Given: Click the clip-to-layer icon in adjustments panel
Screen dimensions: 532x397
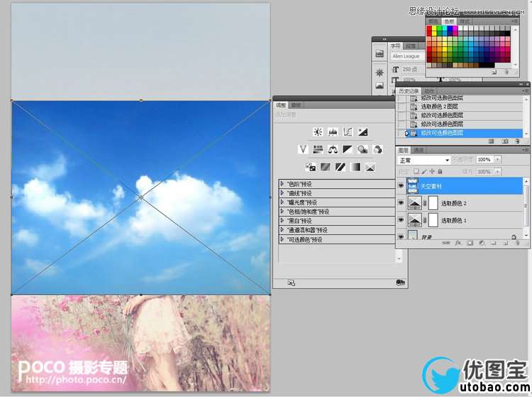Looking at the screenshot, I should tap(400, 283).
